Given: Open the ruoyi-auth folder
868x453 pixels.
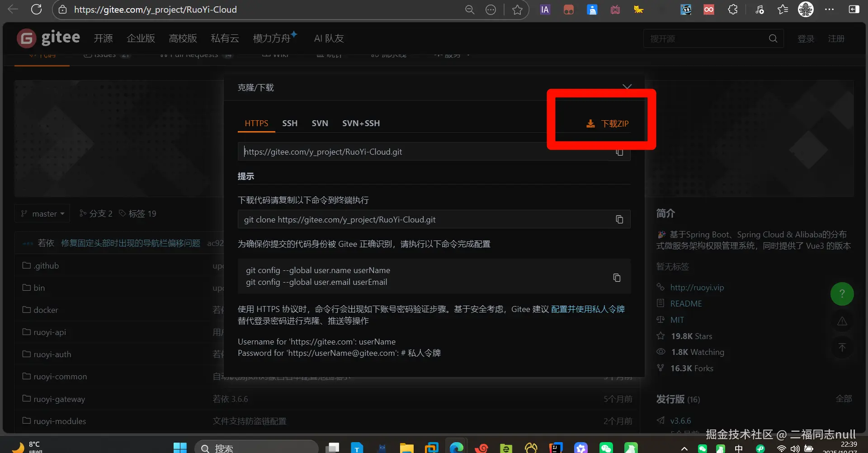Looking at the screenshot, I should 52,354.
